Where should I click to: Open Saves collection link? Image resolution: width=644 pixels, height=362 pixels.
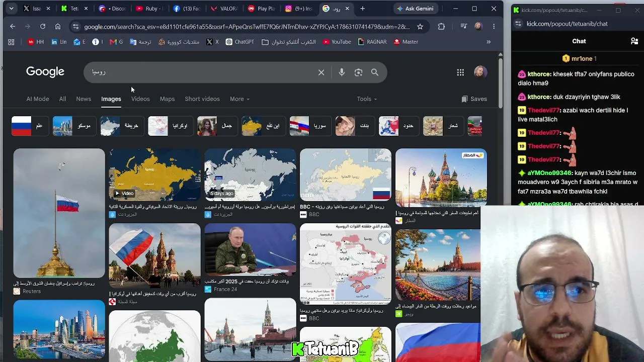474,99
